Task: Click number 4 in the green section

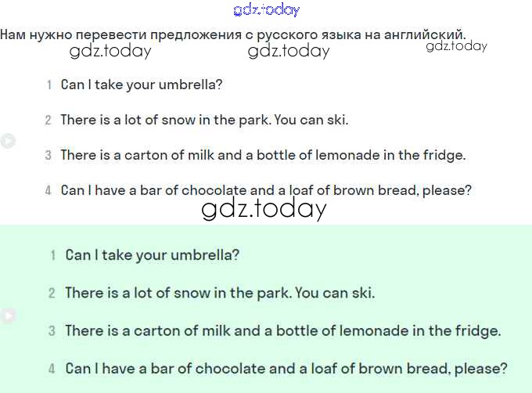Action: [x=52, y=369]
